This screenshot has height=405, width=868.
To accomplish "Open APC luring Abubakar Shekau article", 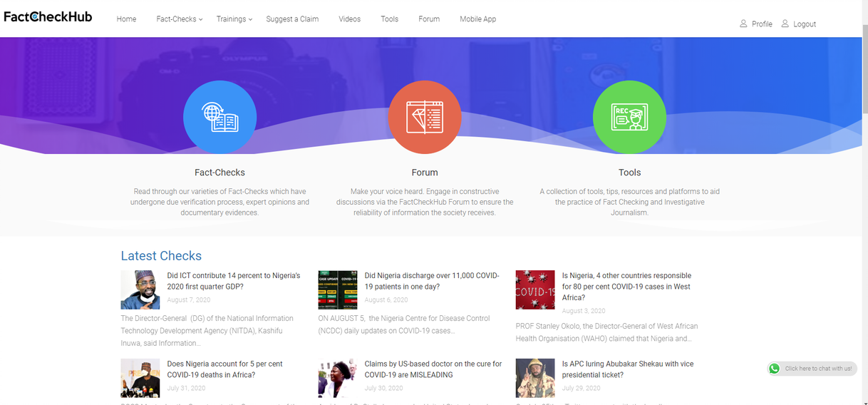I will (x=627, y=369).
